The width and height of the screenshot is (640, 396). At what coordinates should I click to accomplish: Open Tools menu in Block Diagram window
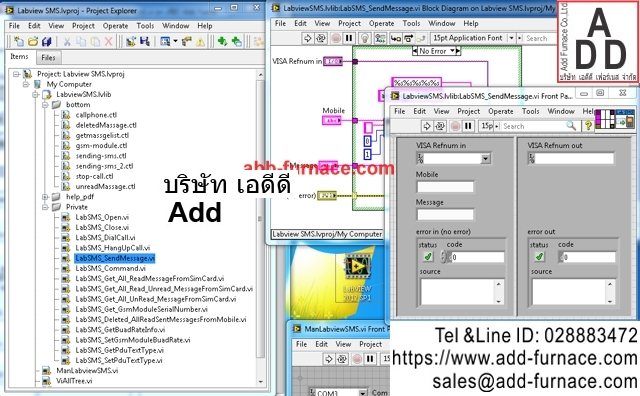411,23
